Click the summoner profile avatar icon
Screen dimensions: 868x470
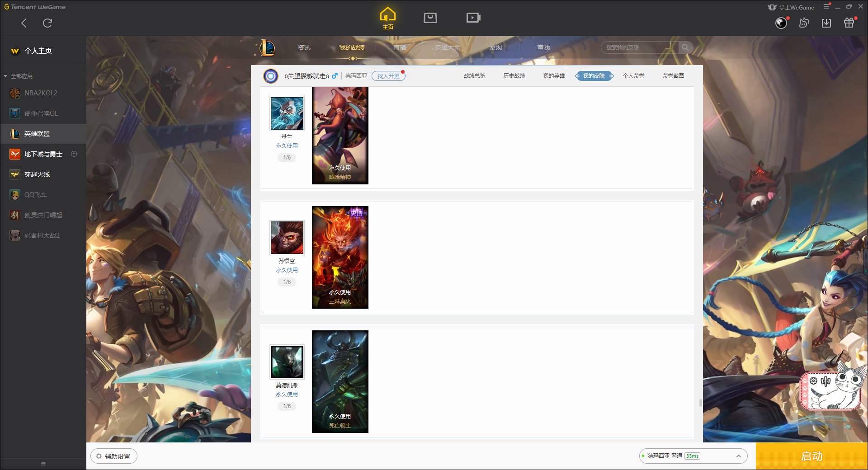pos(271,76)
